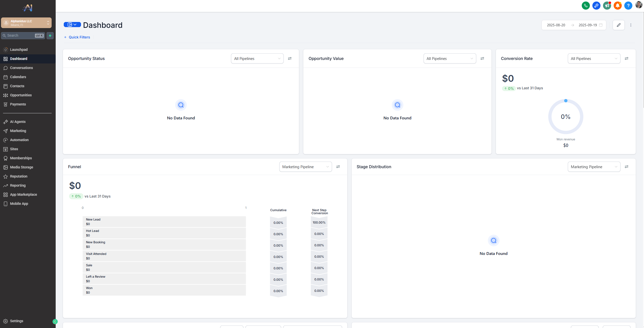This screenshot has height=328, width=644.
Task: Open Opportunity Status widget filter settings icon
Action: 290,58
